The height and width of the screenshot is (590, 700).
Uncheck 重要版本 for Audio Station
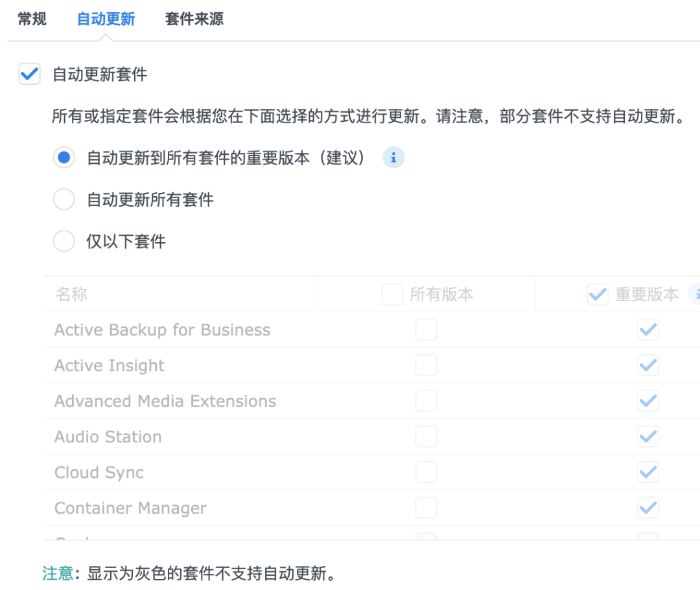click(x=648, y=437)
